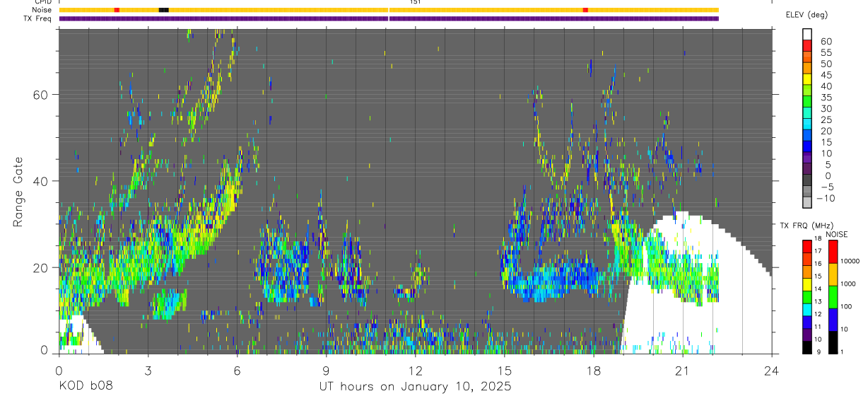The height and width of the screenshot is (401, 868).
Task: Click ELEV colorbar label "60"
Action: 827,41
